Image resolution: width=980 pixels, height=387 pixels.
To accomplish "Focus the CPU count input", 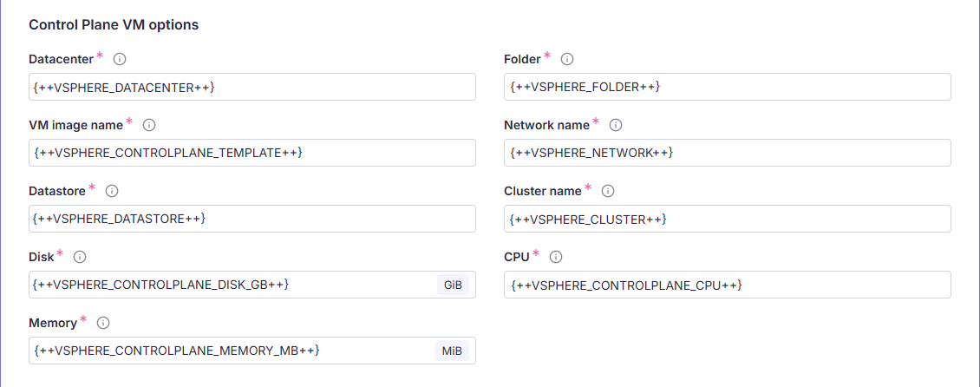I will coord(727,285).
